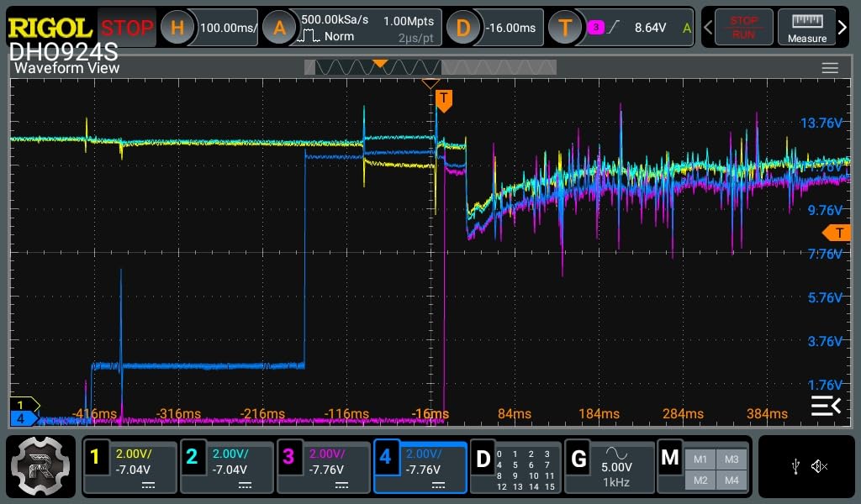This screenshot has width=861, height=504.
Task: Open the Measure ruler tool
Action: 806,28
